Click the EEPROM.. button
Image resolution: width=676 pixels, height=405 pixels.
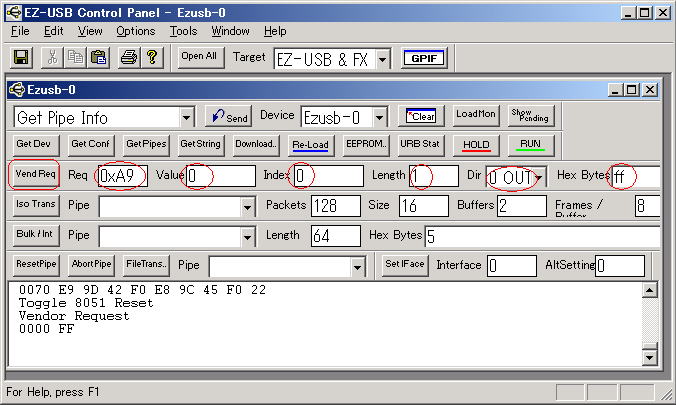366,145
